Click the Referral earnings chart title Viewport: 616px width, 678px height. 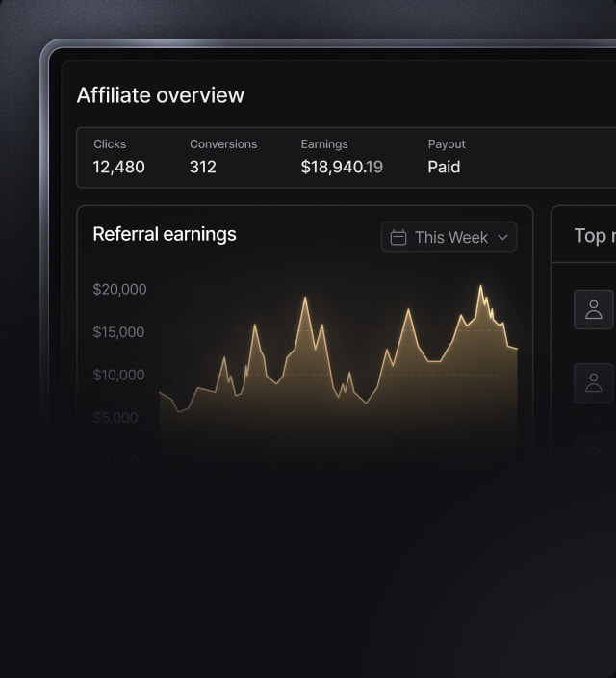pos(165,234)
